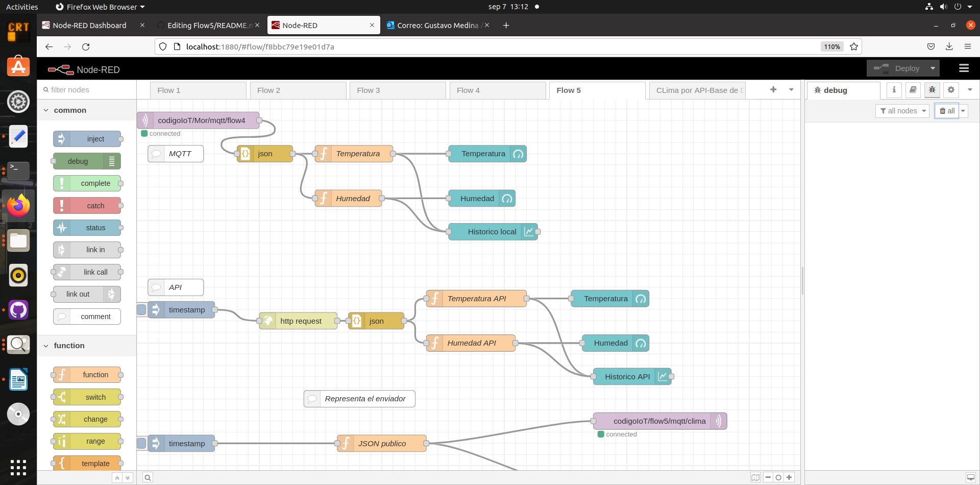Select the http request node
The height and width of the screenshot is (485, 980).
298,321
